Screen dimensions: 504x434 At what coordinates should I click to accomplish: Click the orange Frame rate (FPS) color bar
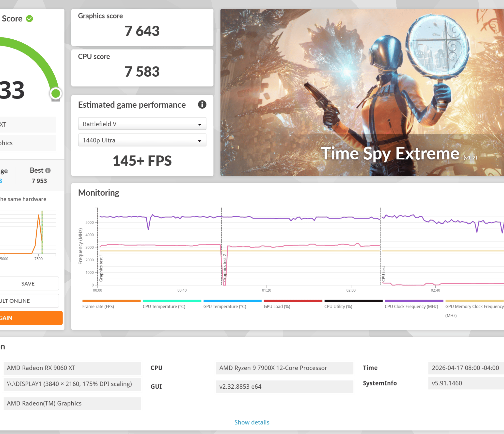pos(111,301)
